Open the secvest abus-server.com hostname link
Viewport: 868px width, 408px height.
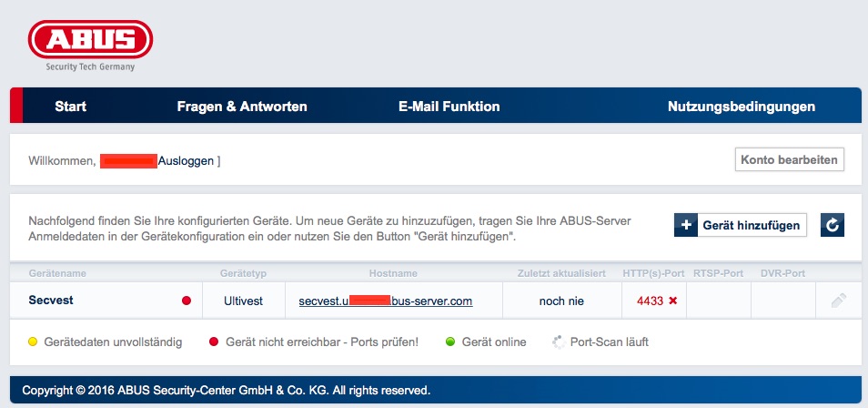point(385,301)
